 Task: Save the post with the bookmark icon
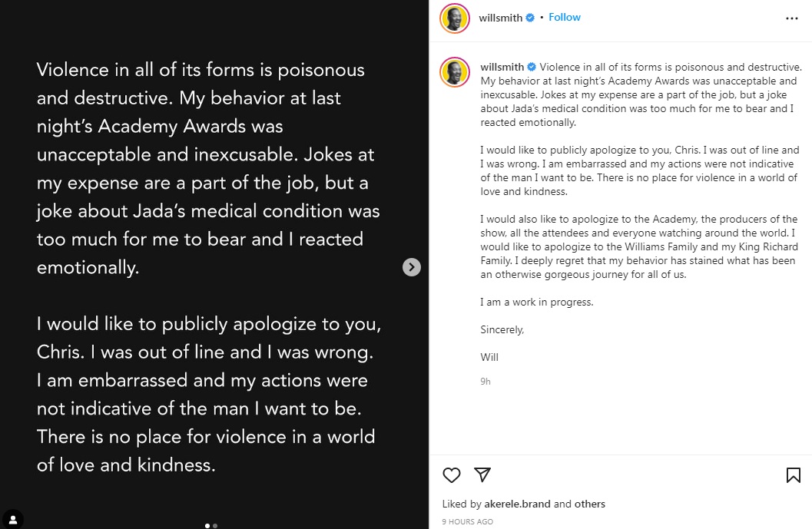(x=794, y=475)
